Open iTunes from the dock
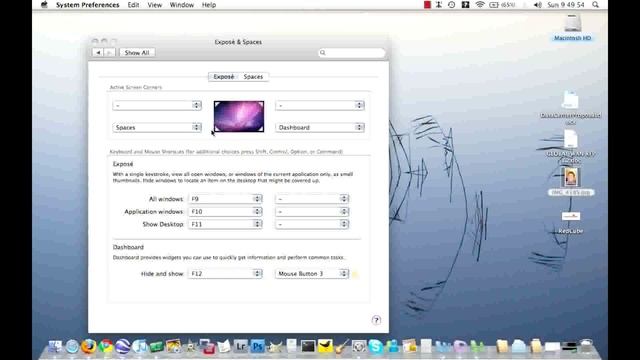Image resolution: width=640 pixels, height=360 pixels. coord(140,347)
